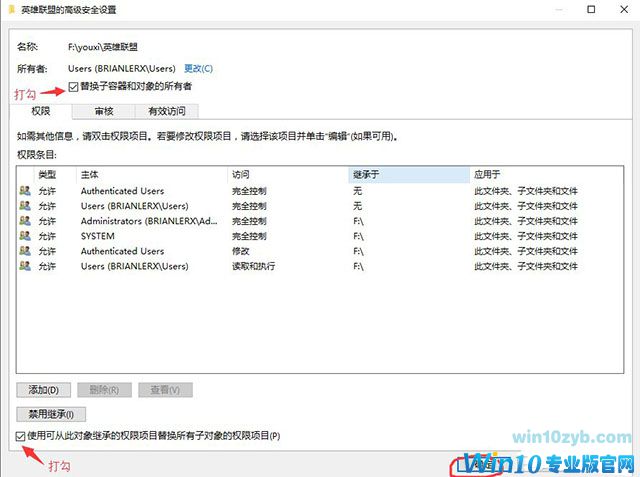The image size is (640, 477).
Task: Click 无 cell in first Authenticated Users row
Action: click(x=358, y=191)
